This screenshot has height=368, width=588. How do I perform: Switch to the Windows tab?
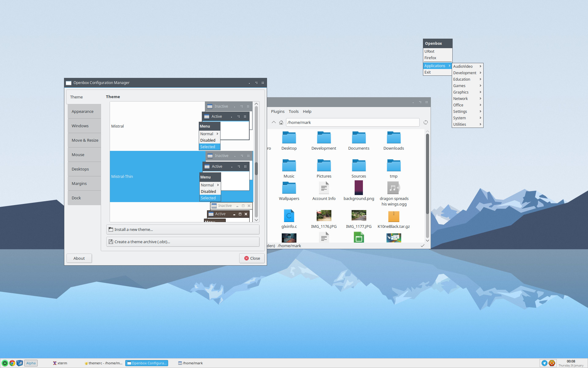[84, 126]
